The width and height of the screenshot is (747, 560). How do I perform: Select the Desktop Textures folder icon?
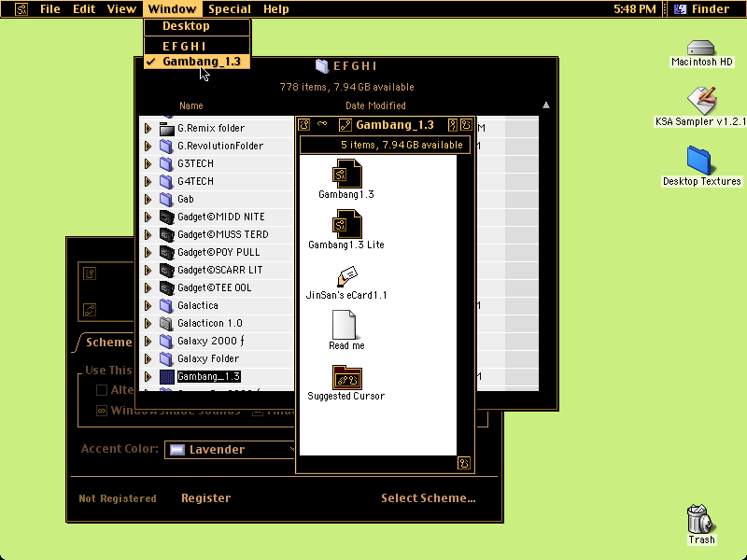click(698, 161)
